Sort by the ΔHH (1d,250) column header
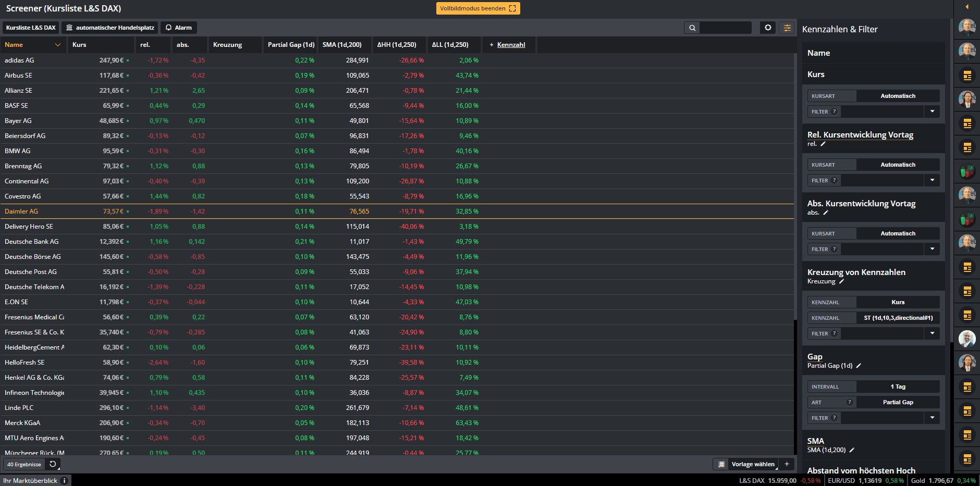 399,45
